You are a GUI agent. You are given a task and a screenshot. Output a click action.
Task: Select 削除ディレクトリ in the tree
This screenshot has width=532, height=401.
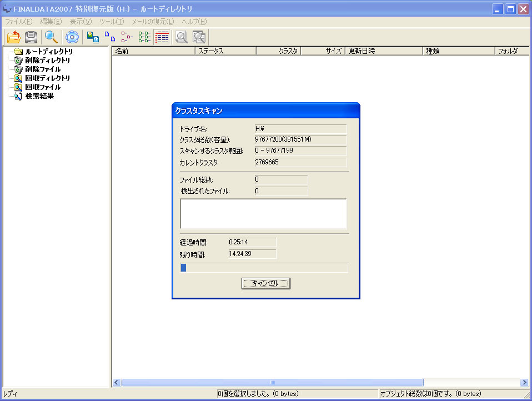(x=48, y=61)
